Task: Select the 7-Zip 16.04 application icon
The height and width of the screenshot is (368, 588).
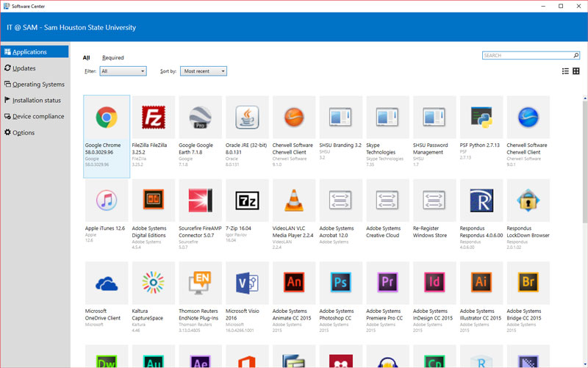Action: (247, 201)
